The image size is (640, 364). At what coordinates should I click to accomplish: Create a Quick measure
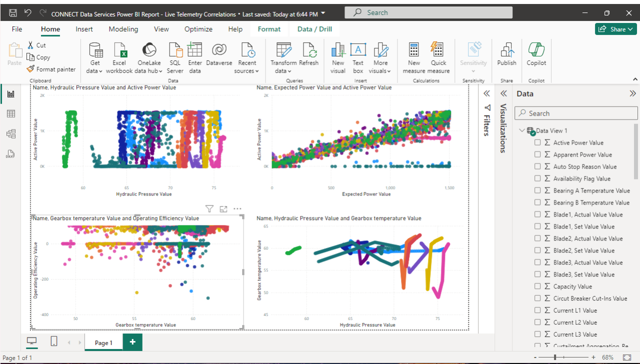pyautogui.click(x=438, y=58)
